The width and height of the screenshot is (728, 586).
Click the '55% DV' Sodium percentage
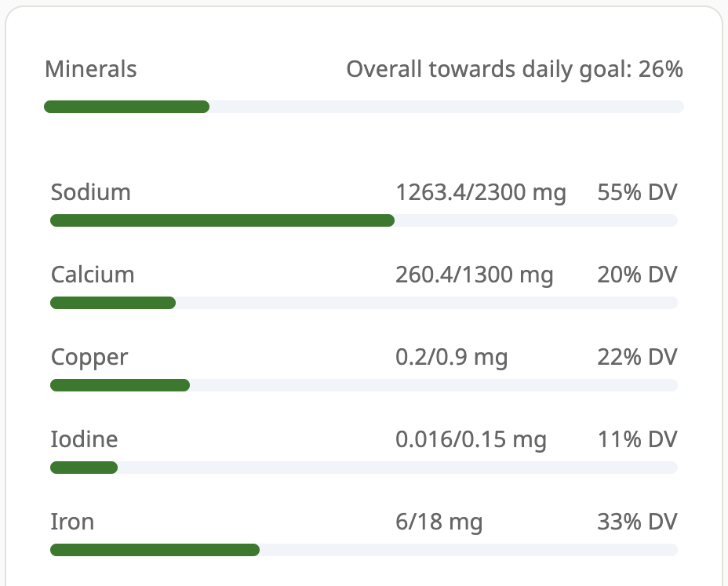click(638, 192)
